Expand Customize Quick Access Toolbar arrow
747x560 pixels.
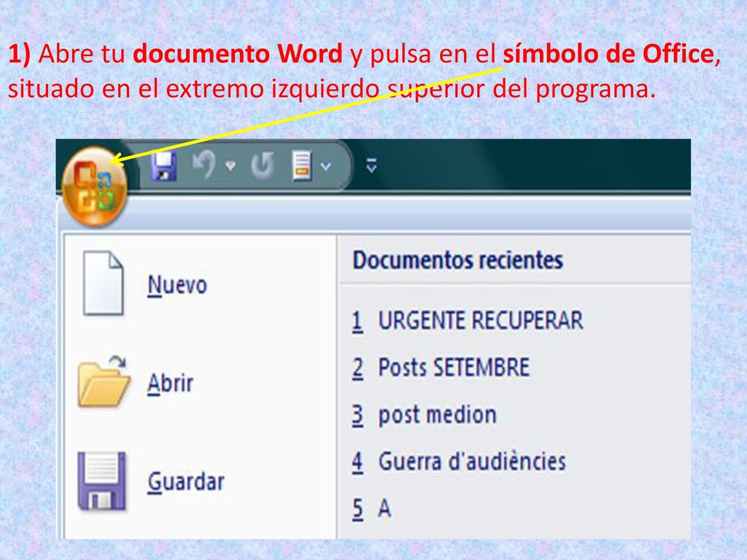click(x=371, y=166)
